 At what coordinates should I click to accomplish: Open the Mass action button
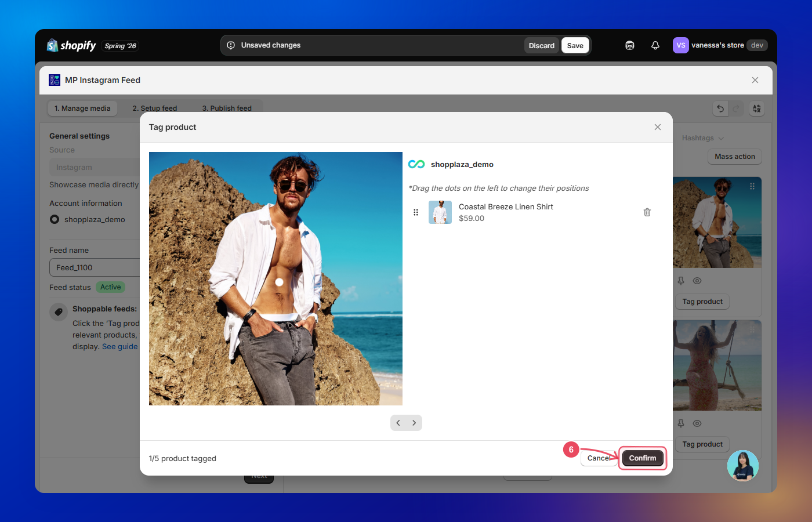click(x=735, y=157)
